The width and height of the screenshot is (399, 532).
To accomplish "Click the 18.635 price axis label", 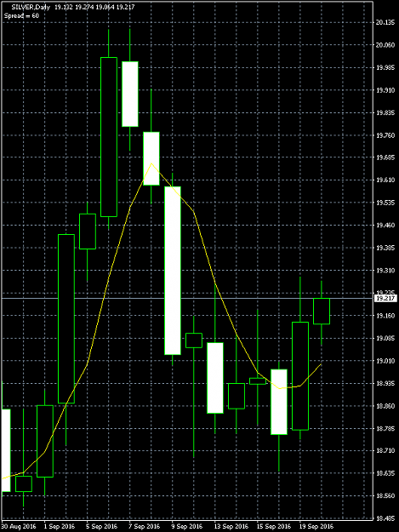I will [385, 473].
